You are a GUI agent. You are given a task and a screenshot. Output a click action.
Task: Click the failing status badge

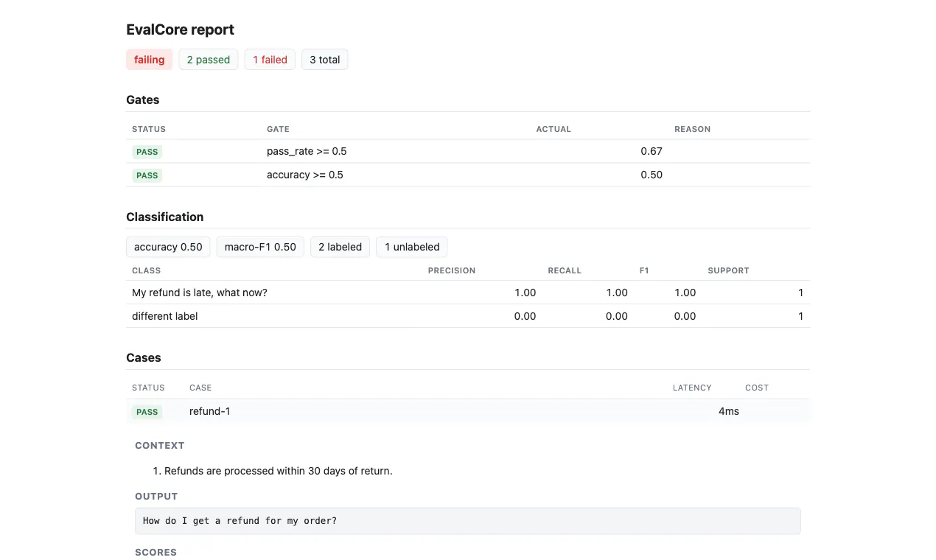149,60
